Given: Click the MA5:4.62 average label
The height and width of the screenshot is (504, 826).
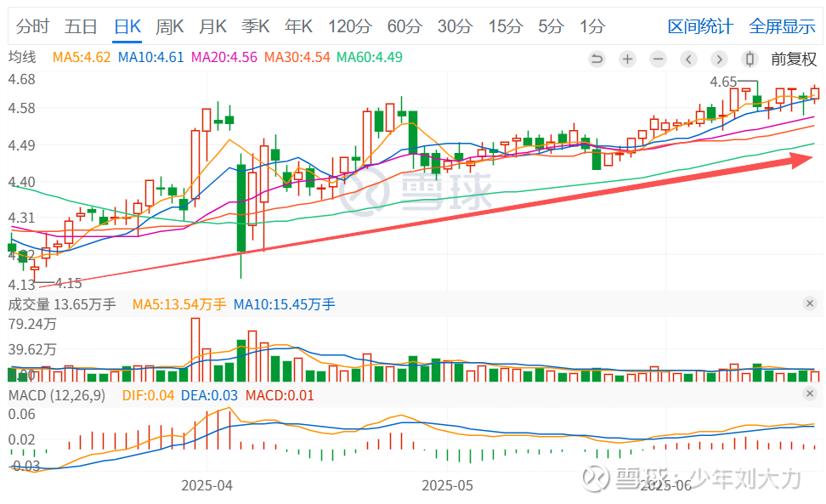Looking at the screenshot, I should click(82, 57).
